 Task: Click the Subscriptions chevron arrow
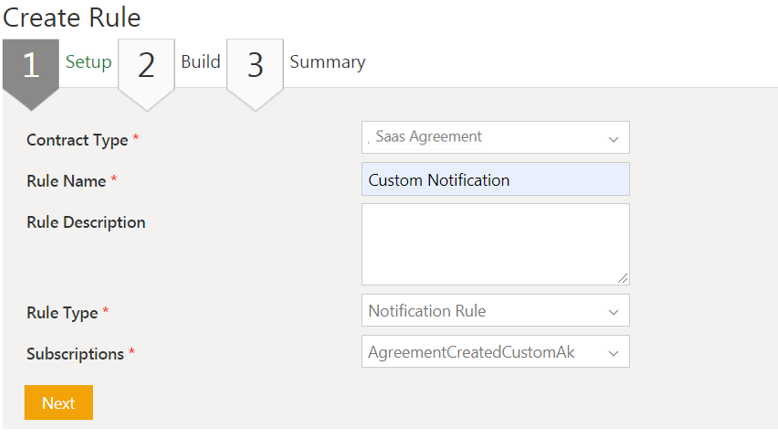click(613, 352)
